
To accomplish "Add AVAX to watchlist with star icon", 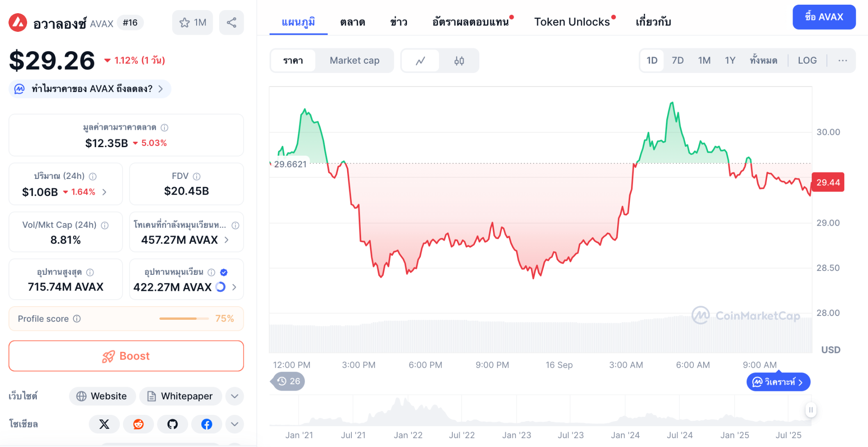I will (x=192, y=22).
